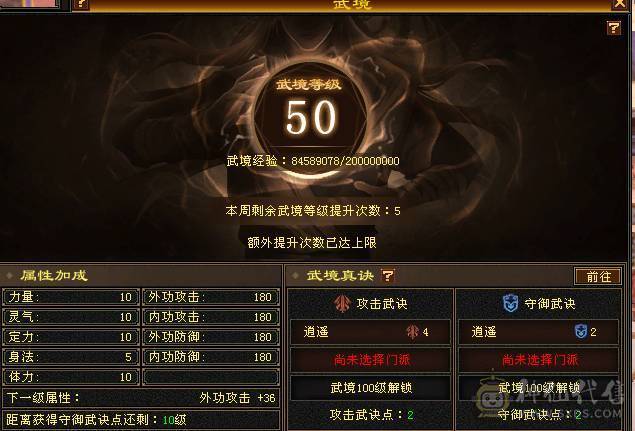Image resolution: width=635 pixels, height=431 pixels.
Task: Click the 外功攻击 attribute row
Action: (x=211, y=297)
